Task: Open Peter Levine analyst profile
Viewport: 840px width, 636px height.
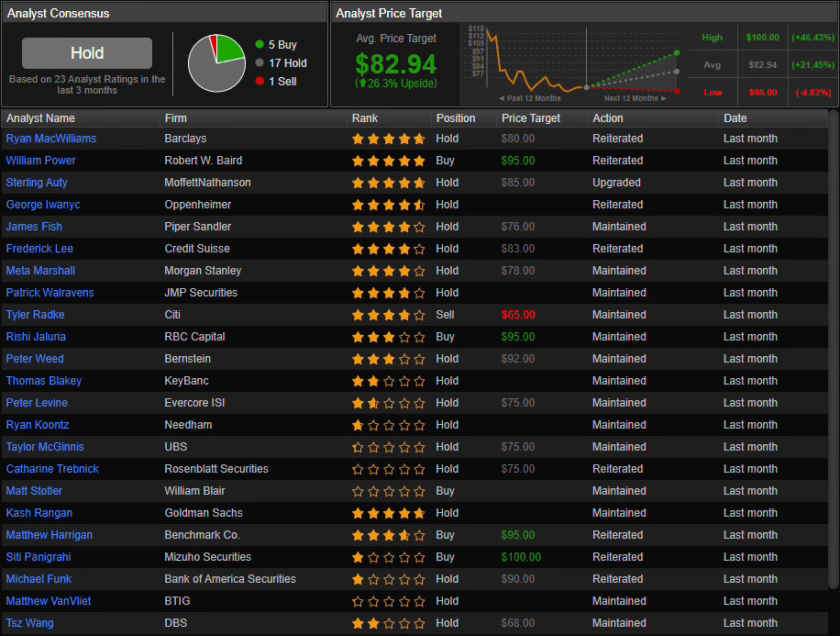Action: tap(37, 402)
